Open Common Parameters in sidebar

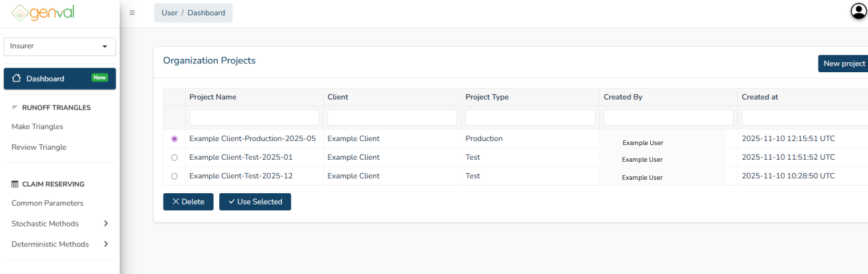[x=47, y=203]
